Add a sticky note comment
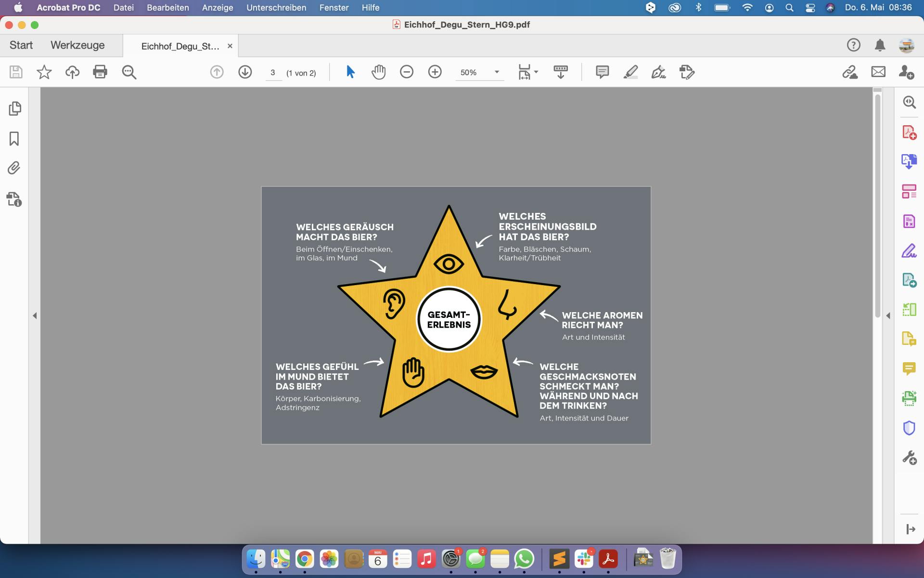Image resolution: width=924 pixels, height=578 pixels. [602, 72]
